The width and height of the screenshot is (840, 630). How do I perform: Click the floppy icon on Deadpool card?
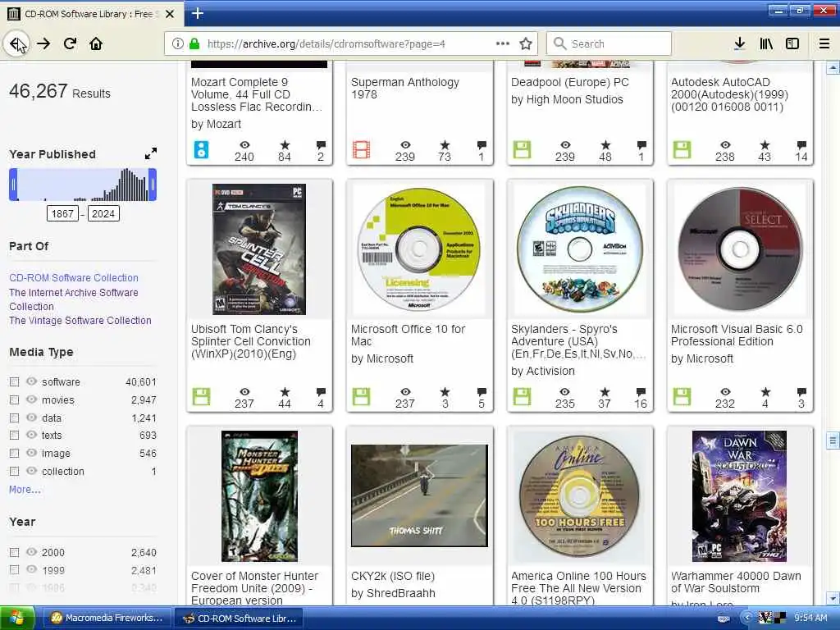pos(522,150)
